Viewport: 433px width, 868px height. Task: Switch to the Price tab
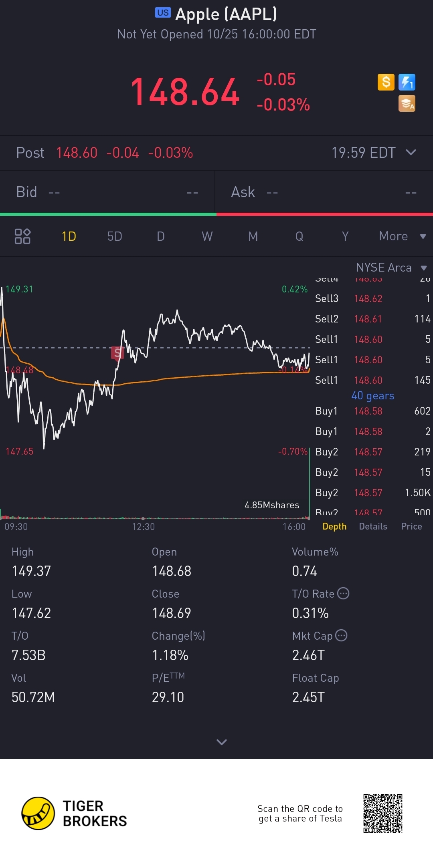coord(412,526)
